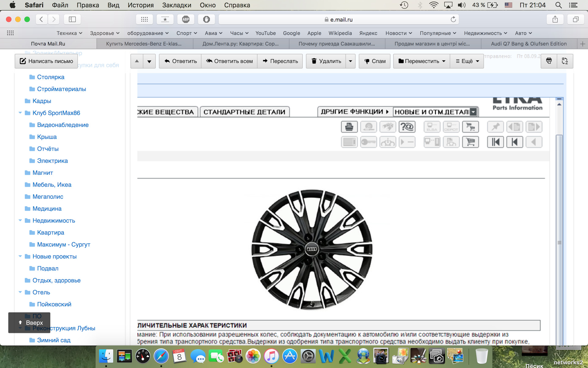588x368 pixels.
Task: Open the Safari Top Sites grid icon
Action: [144, 19]
